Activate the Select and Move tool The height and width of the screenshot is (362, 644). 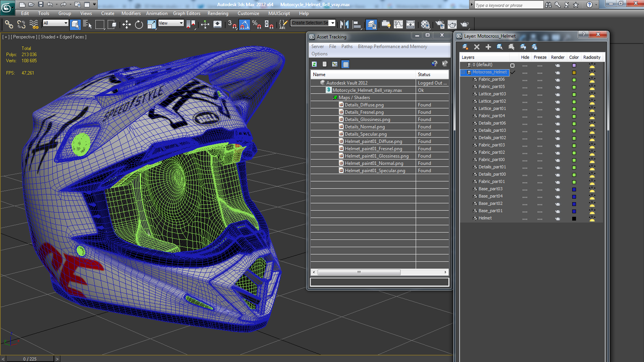pos(126,24)
